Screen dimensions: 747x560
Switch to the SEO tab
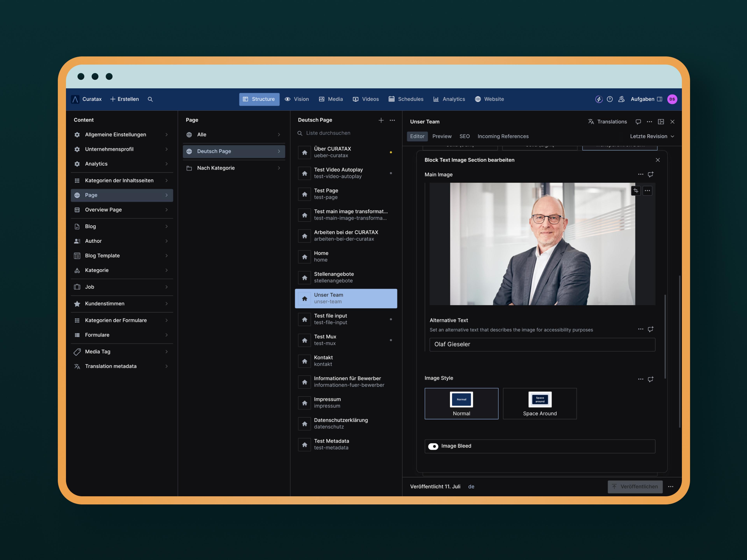(x=464, y=136)
